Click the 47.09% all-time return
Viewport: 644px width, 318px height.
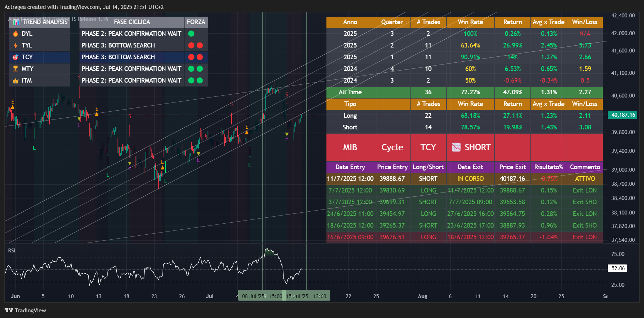coord(513,92)
